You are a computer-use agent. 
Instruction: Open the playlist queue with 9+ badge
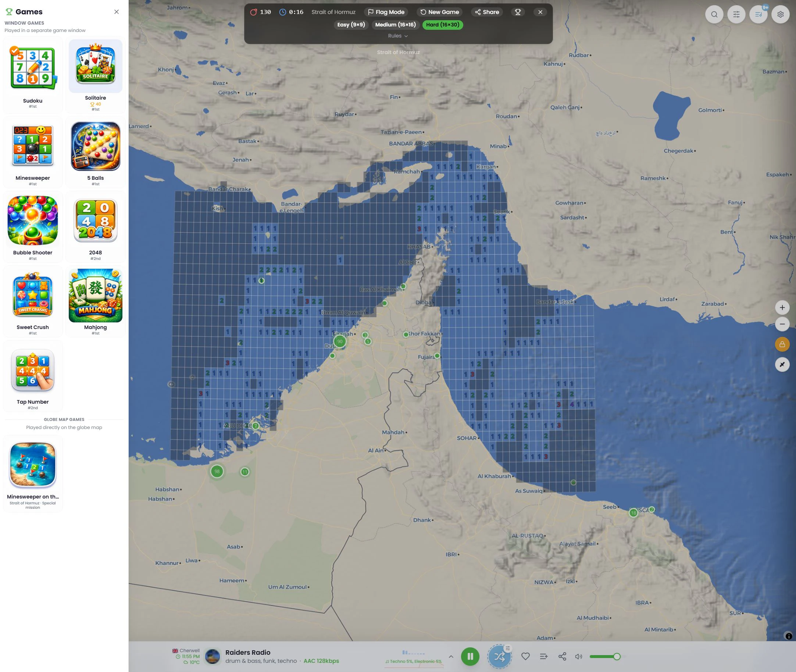point(758,14)
